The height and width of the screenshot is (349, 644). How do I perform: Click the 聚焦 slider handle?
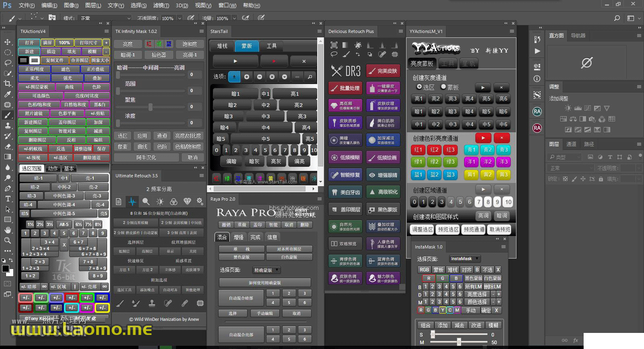[x=151, y=107]
